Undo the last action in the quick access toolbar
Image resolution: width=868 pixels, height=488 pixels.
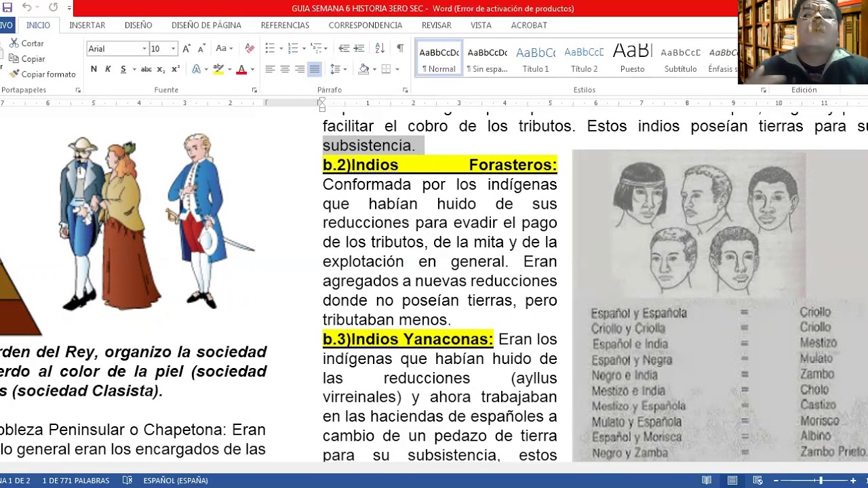[x=26, y=7]
